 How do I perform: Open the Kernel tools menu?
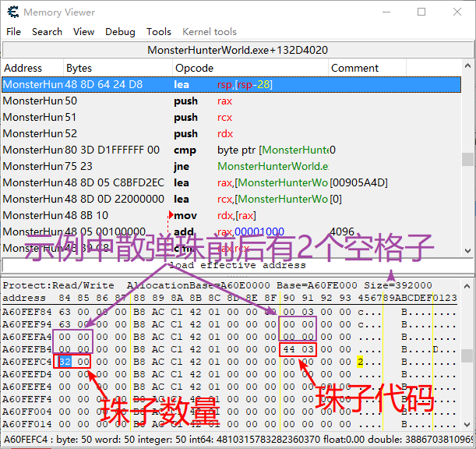[x=210, y=32]
